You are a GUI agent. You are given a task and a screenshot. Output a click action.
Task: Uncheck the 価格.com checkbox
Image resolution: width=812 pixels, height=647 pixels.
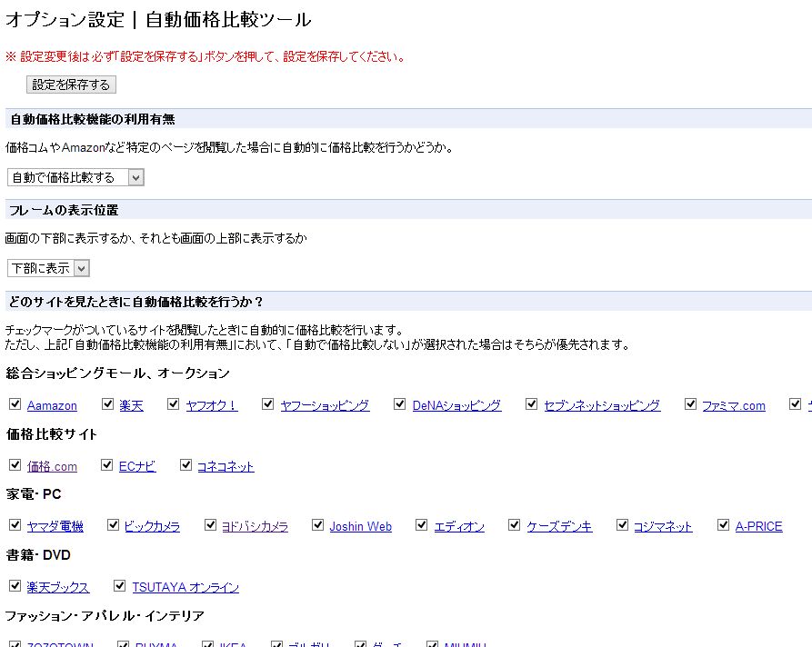coord(15,465)
